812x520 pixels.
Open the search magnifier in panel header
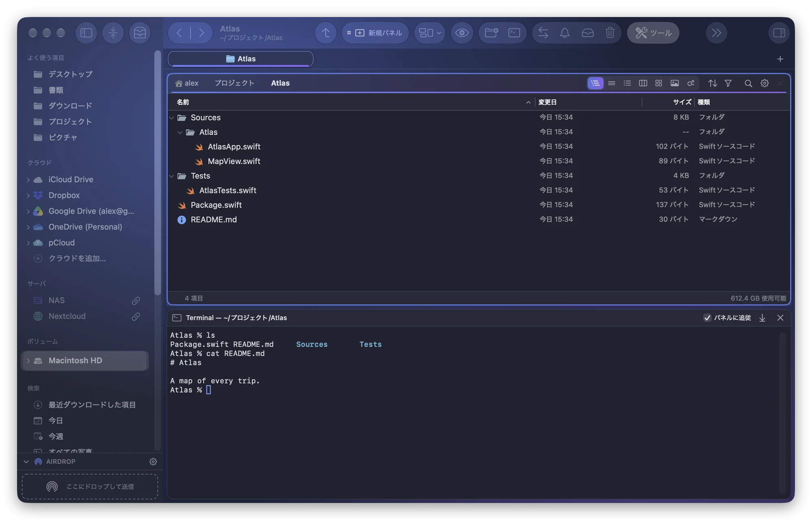tap(748, 83)
